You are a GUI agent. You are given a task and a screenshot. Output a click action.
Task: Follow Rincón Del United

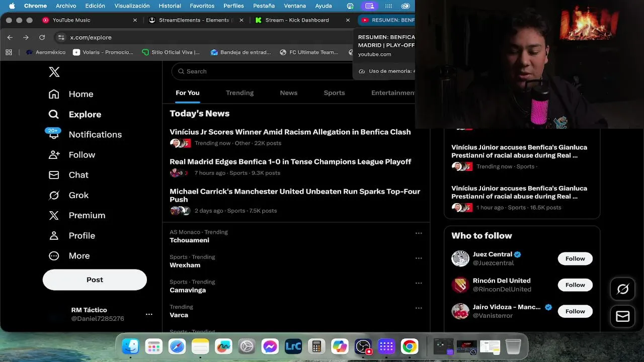(575, 285)
